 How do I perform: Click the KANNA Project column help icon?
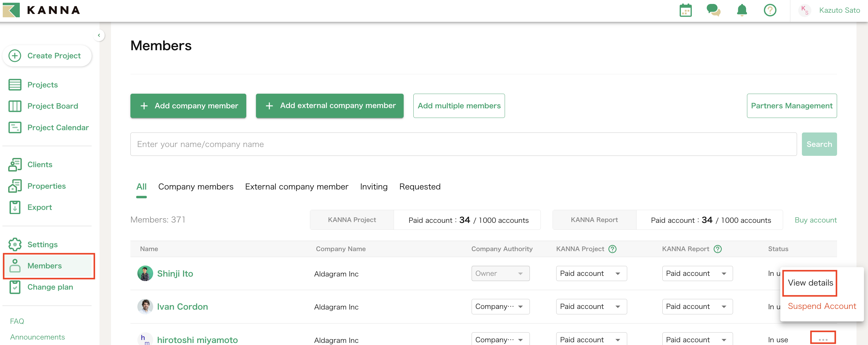point(612,249)
